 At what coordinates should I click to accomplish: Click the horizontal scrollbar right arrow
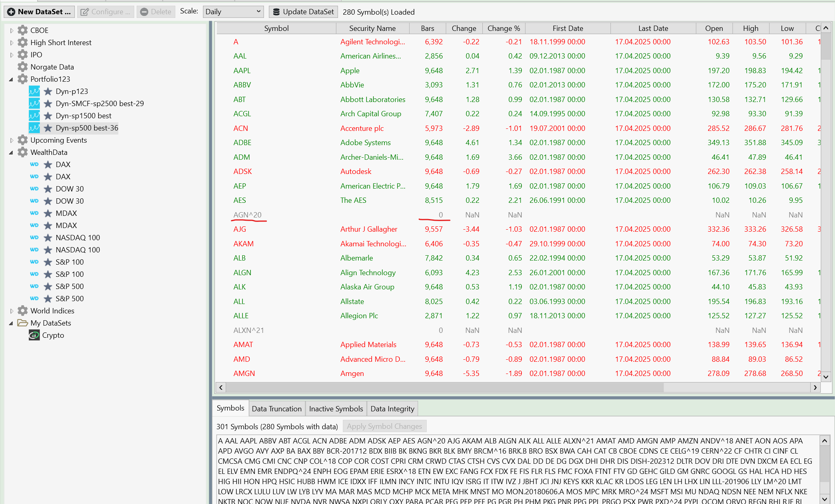coord(815,387)
